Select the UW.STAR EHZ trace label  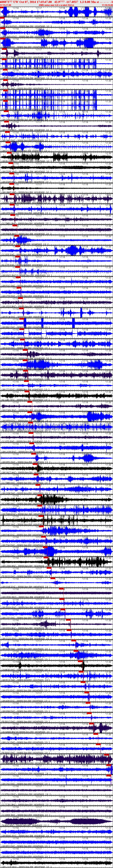pyautogui.click(x=26, y=182)
